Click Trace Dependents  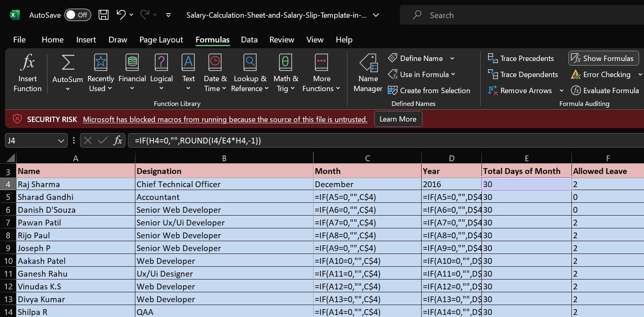pyautogui.click(x=523, y=75)
